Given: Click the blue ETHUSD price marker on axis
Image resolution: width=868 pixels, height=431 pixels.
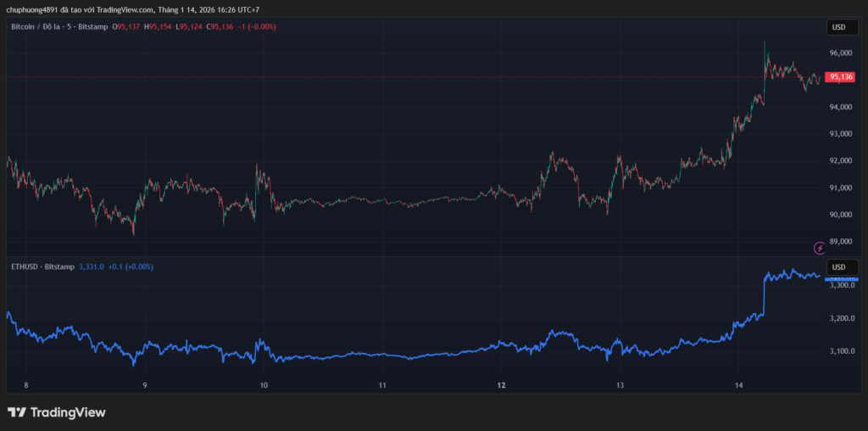Looking at the screenshot, I should click(841, 278).
